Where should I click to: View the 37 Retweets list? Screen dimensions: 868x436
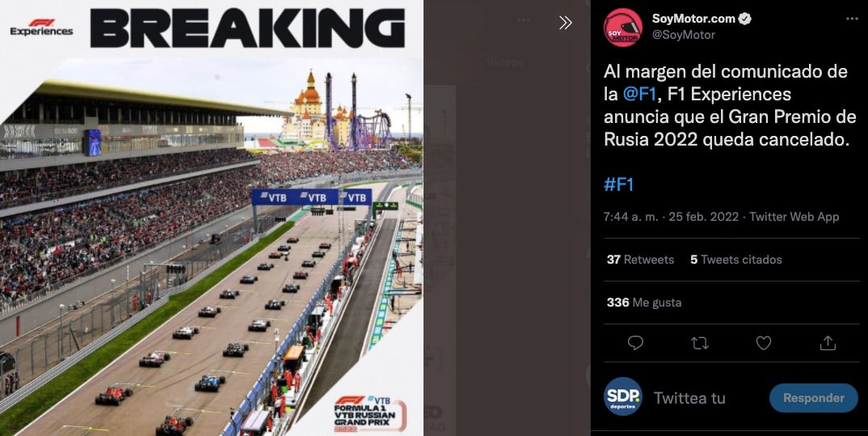coord(640,260)
